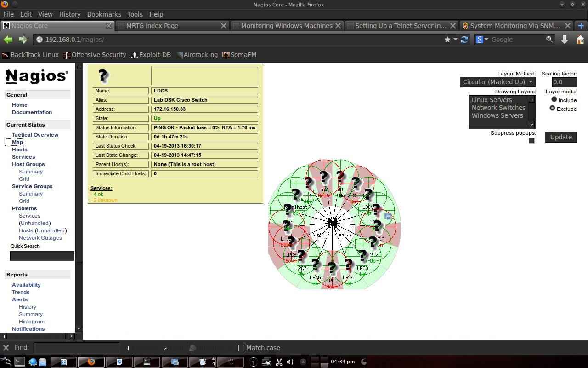Click the browser back arrow icon
Image resolution: width=588 pixels, height=368 pixels.
click(8, 40)
